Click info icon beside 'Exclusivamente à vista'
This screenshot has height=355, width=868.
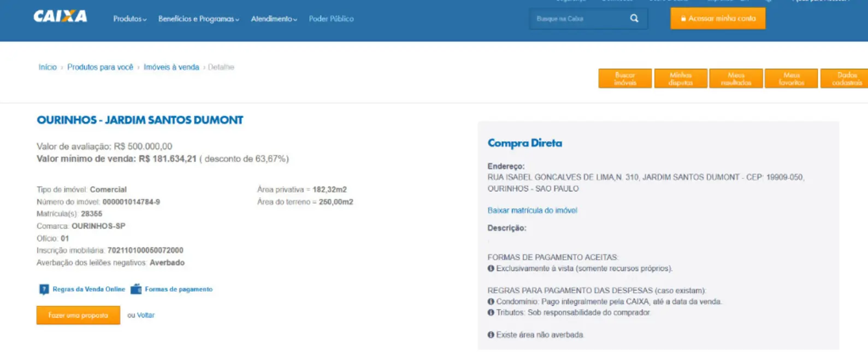(x=491, y=269)
